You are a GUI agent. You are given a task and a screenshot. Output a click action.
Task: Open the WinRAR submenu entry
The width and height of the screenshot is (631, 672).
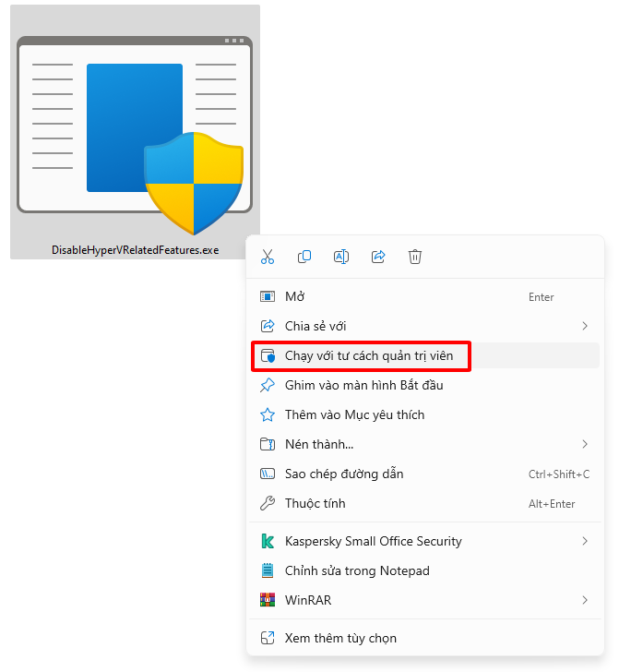(x=425, y=600)
